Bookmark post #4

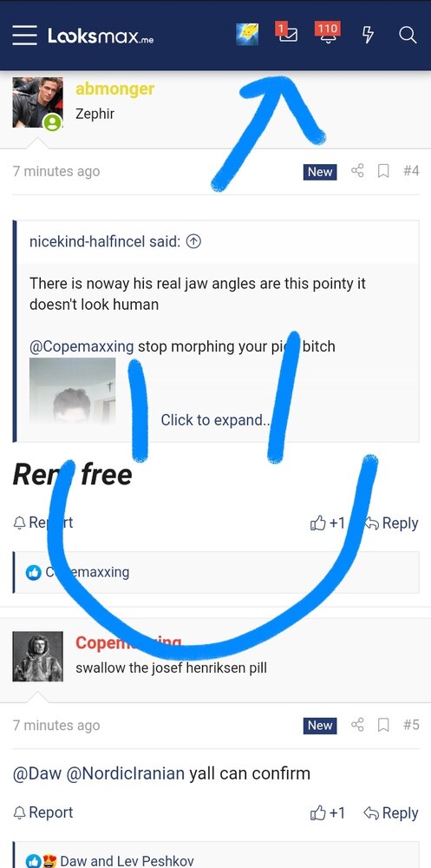382,171
